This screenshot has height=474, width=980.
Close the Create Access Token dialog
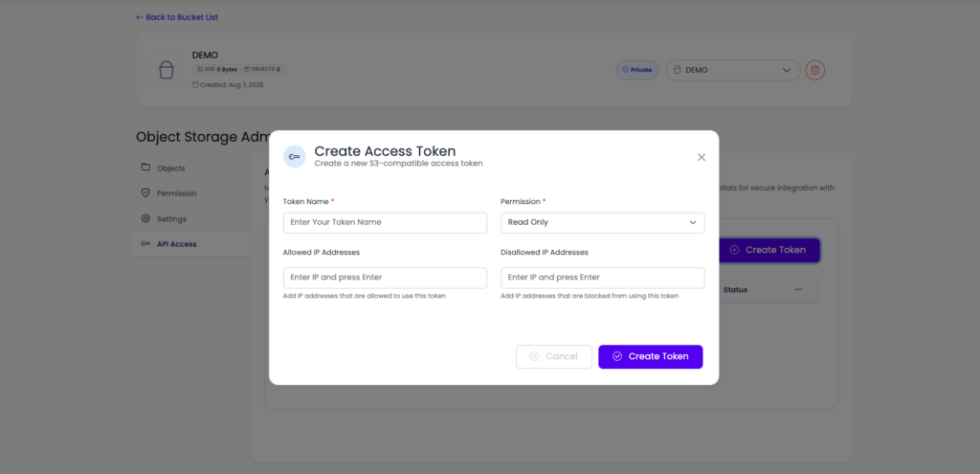click(702, 157)
